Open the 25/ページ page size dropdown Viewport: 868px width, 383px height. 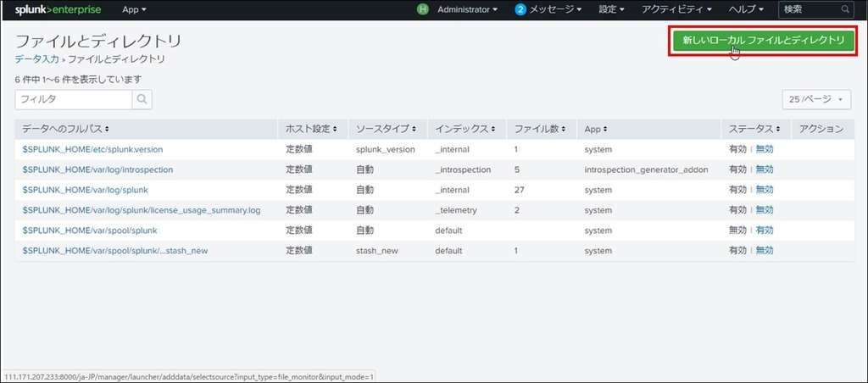point(816,99)
